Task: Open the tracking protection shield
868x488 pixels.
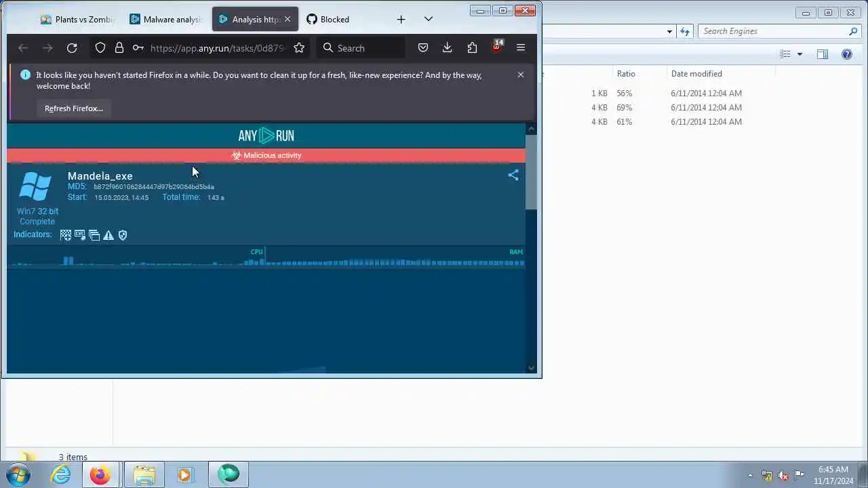Action: point(100,48)
